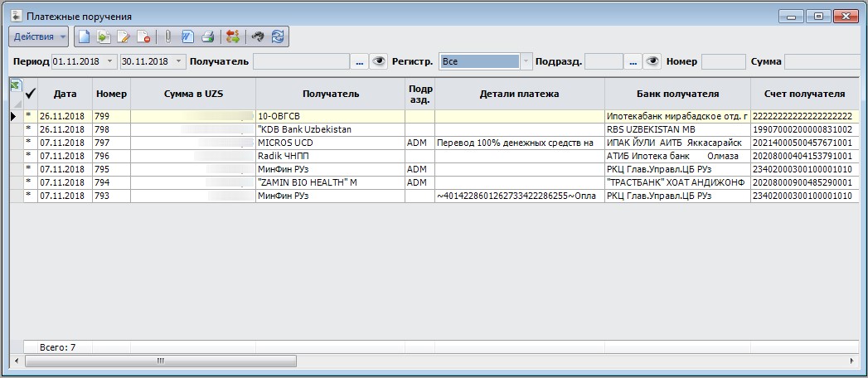Click the ellipsis button beside Получатель field
Screen dimensions: 868x378
tap(359, 62)
